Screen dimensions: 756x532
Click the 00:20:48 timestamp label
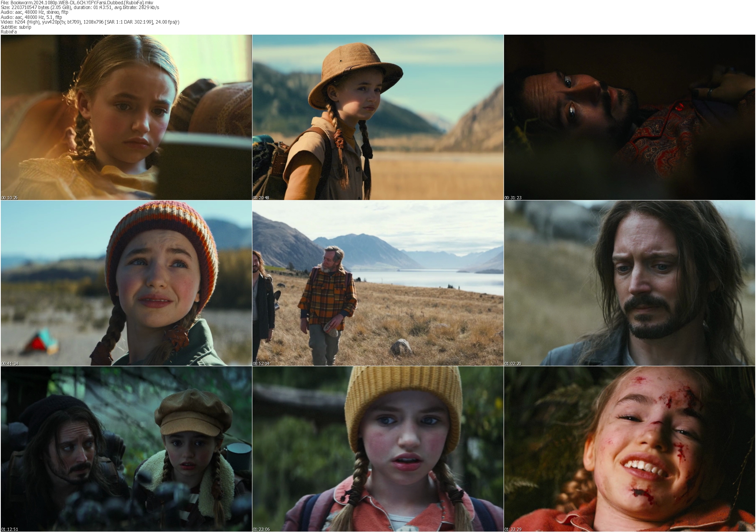(x=261, y=198)
